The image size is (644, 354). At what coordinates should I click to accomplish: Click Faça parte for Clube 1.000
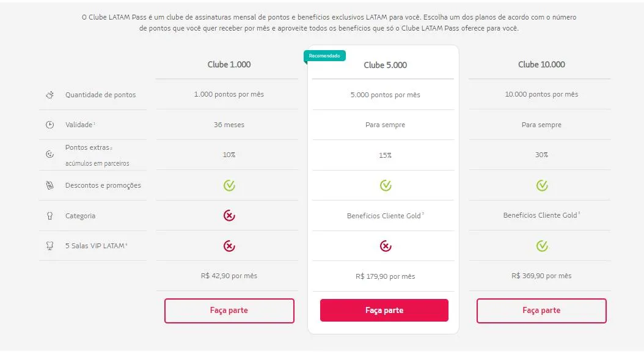coord(229,310)
